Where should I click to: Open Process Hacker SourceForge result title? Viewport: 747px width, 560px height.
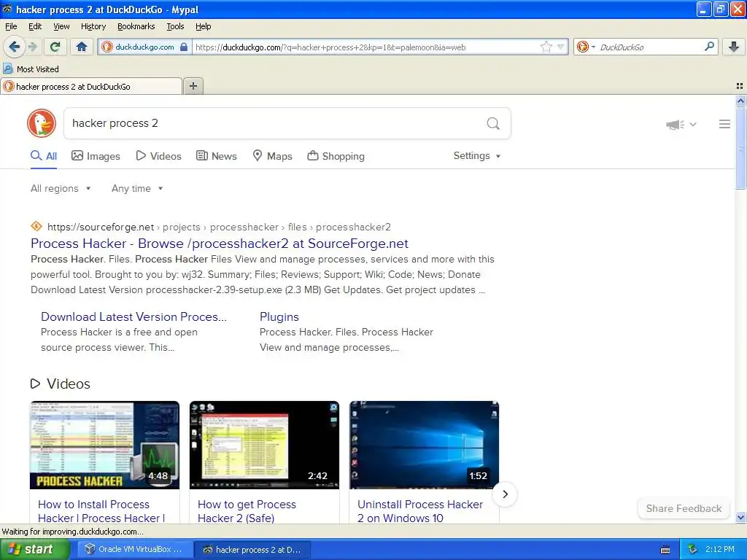click(219, 244)
